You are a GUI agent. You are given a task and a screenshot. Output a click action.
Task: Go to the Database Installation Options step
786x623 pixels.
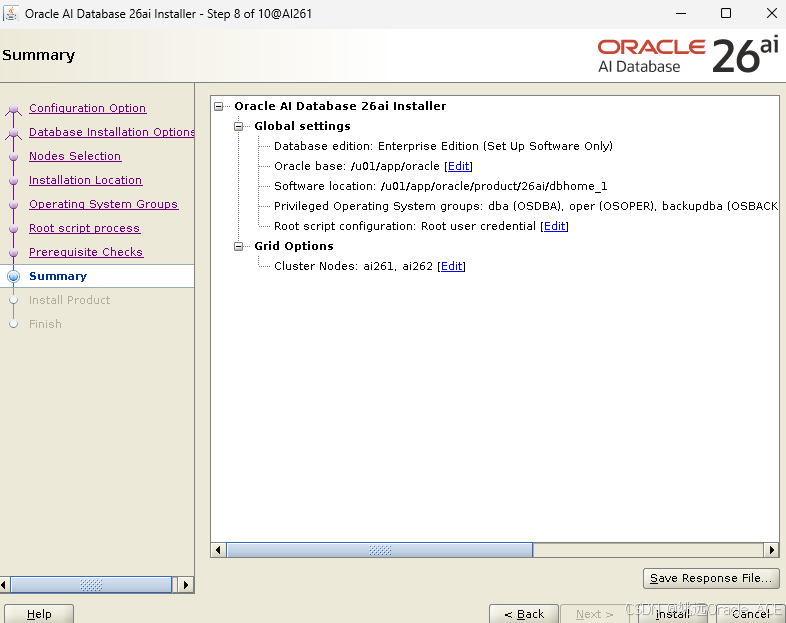112,132
